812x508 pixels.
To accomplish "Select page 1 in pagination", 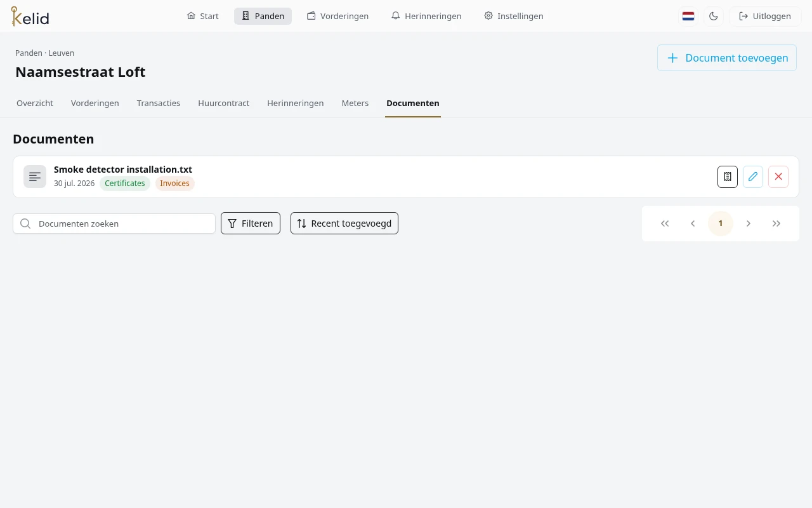I will pos(721,224).
